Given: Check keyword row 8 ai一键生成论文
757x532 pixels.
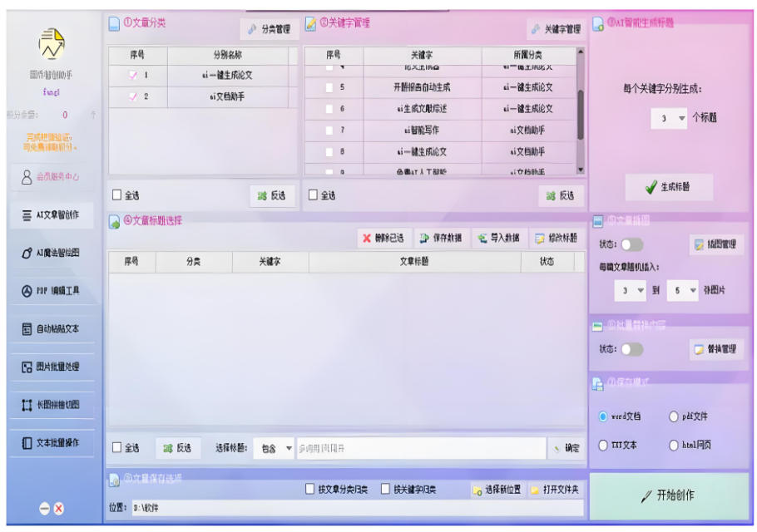Looking at the screenshot, I should (329, 152).
